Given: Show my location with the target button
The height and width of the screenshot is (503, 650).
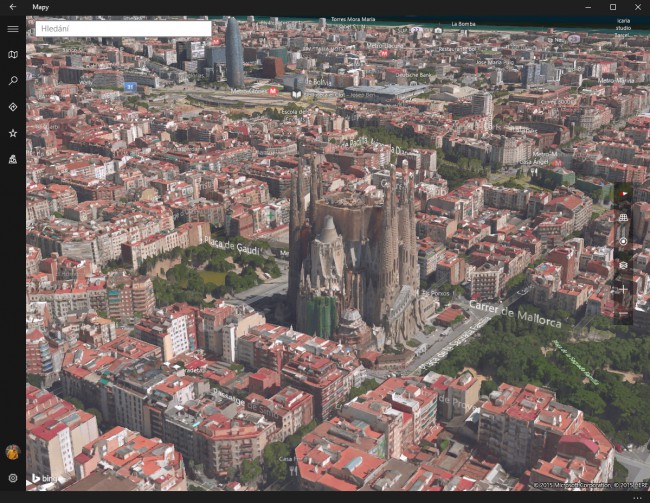Looking at the screenshot, I should (623, 241).
